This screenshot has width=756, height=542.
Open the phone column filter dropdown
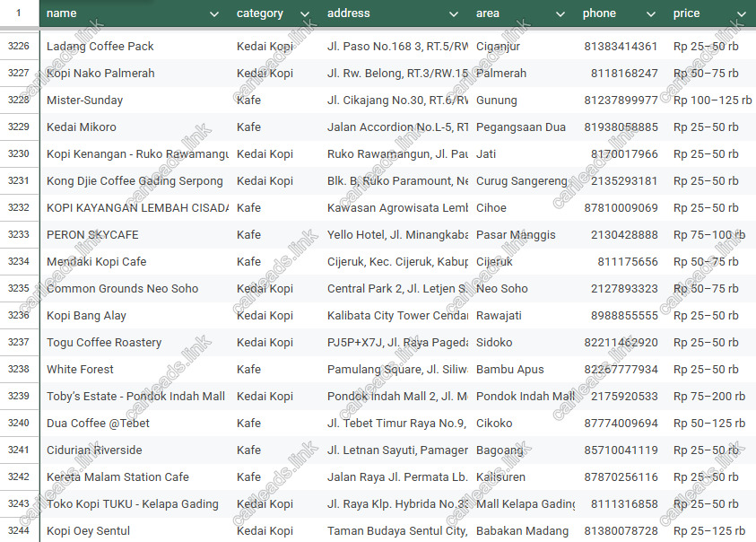(x=651, y=14)
